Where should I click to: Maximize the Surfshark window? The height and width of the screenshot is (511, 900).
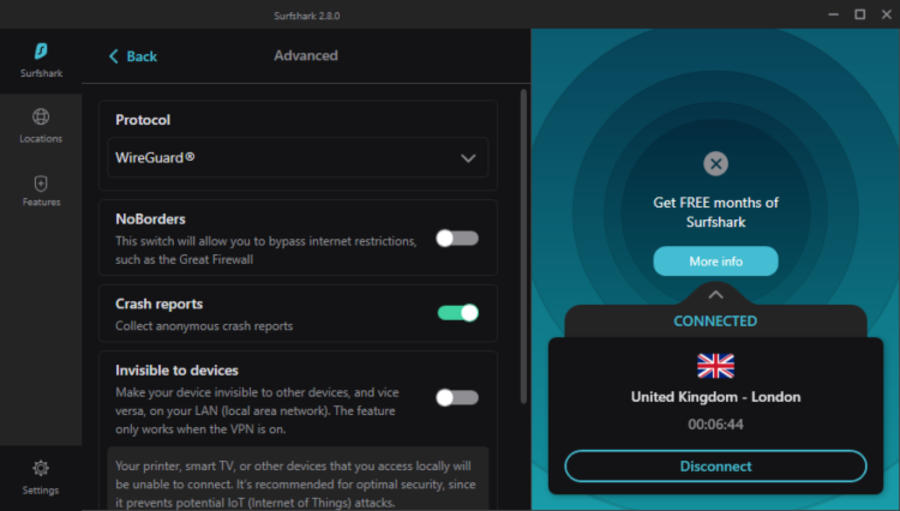[x=859, y=14]
